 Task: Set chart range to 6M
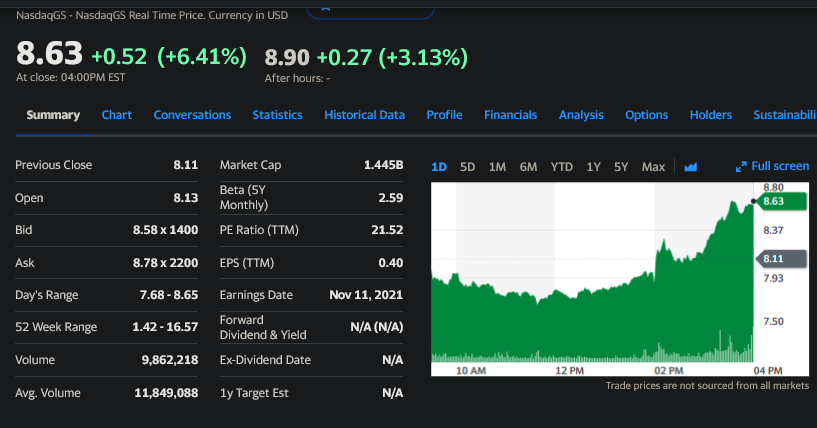529,166
